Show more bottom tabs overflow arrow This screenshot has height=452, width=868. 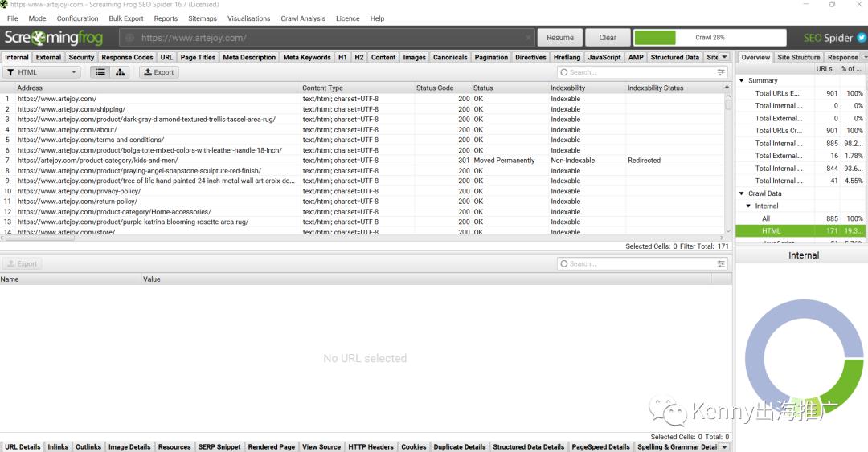point(724,447)
